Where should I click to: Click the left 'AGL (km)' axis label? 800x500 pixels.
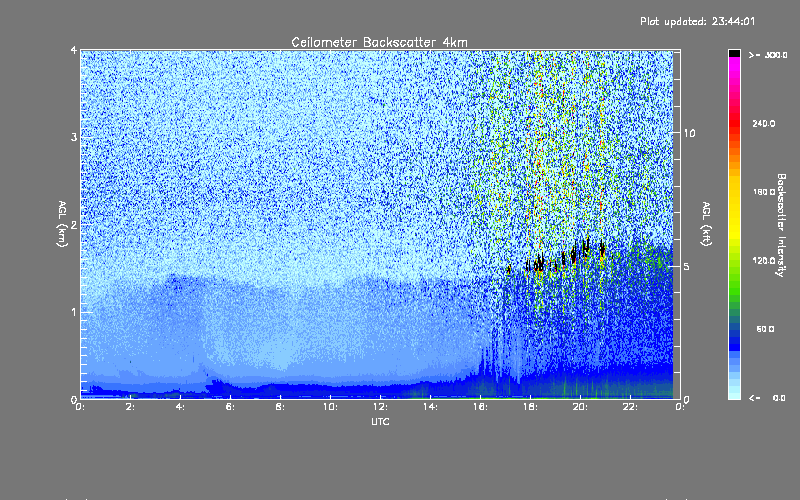tap(62, 224)
